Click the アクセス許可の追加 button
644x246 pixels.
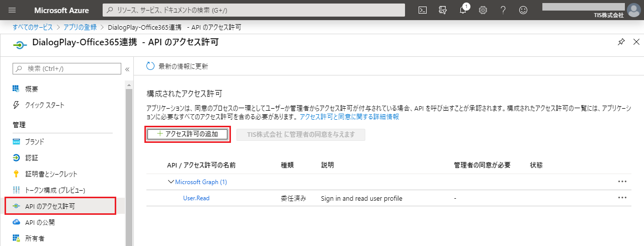pyautogui.click(x=188, y=134)
